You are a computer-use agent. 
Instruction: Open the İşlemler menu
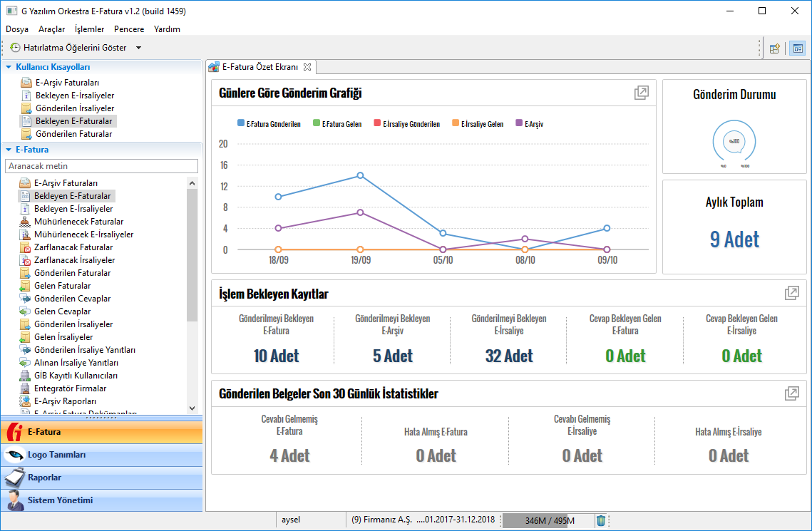(x=89, y=29)
